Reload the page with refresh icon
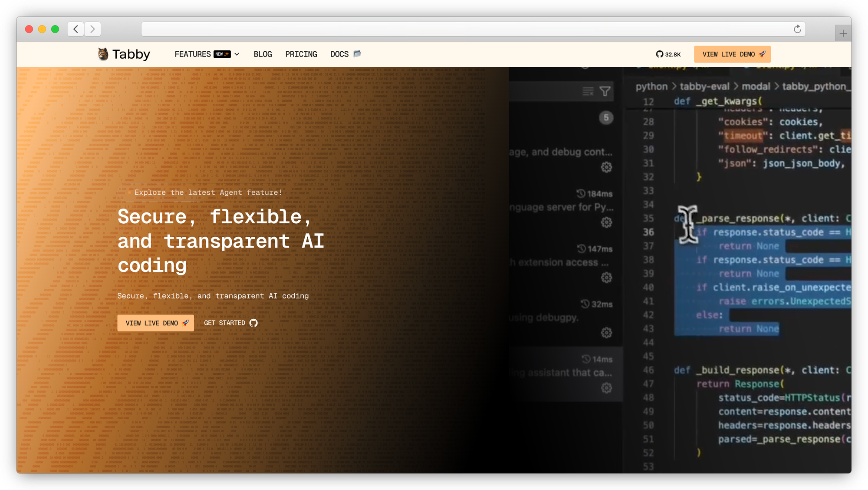The image size is (868, 490). [x=797, y=29]
